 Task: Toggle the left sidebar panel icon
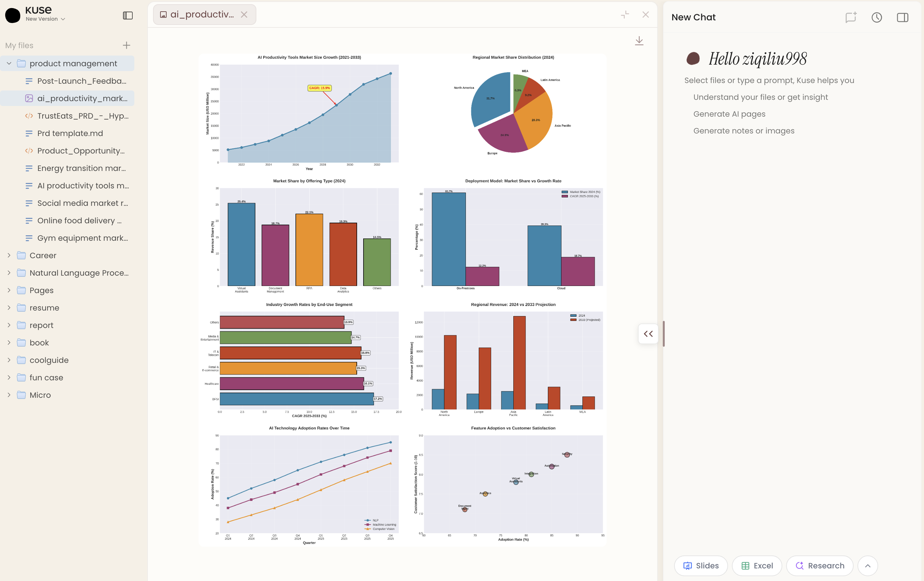point(128,16)
